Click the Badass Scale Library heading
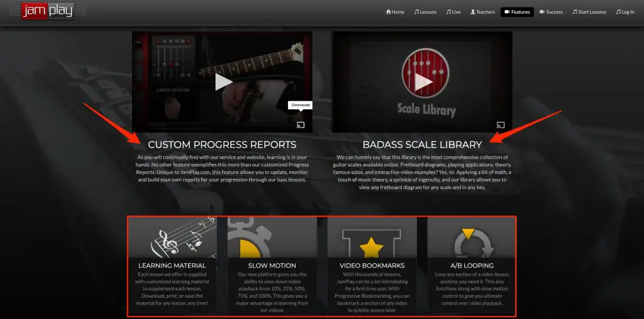Screen dimensions: 644x319 pyautogui.click(x=422, y=144)
